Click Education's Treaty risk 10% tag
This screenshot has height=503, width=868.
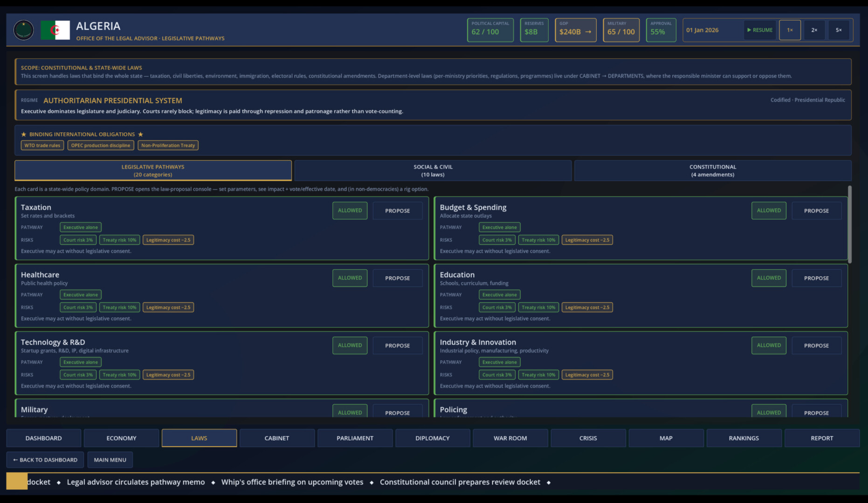coord(538,307)
